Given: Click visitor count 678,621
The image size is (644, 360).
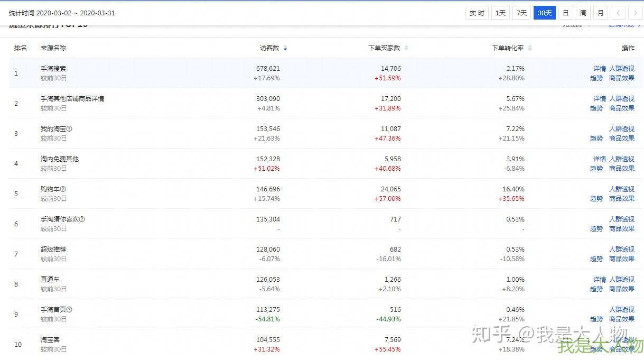Looking at the screenshot, I should tap(268, 69).
